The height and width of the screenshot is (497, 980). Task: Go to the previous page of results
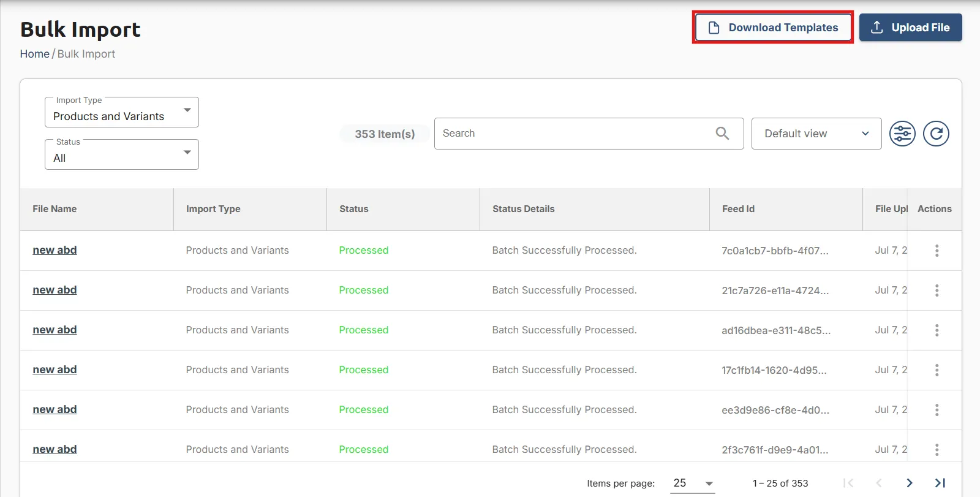879,483
